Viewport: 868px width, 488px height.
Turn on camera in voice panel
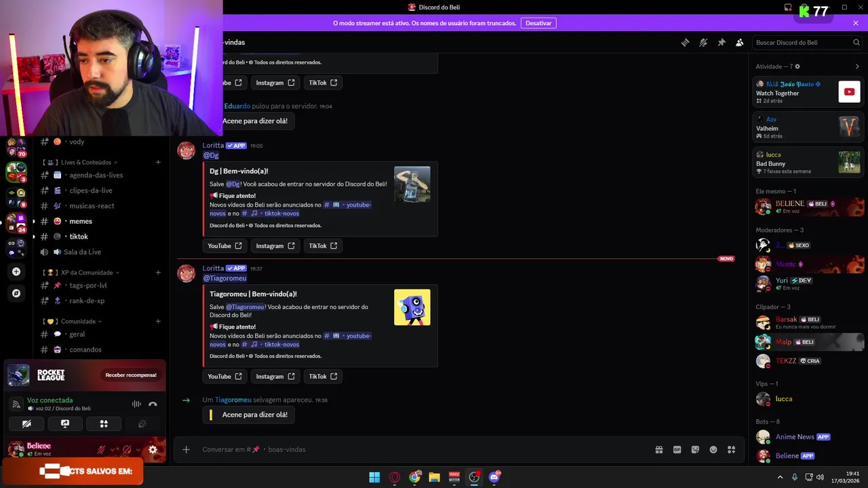pos(26,424)
